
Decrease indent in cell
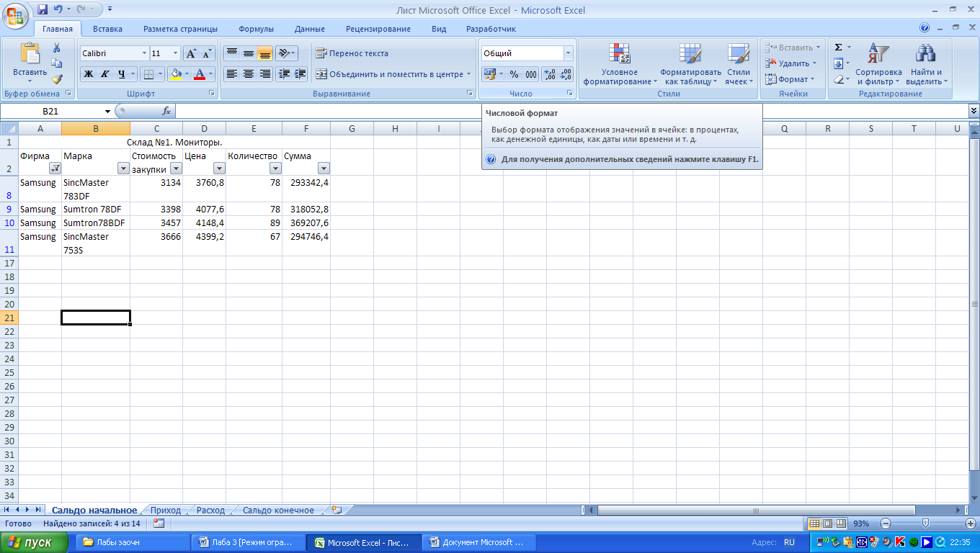coord(284,74)
